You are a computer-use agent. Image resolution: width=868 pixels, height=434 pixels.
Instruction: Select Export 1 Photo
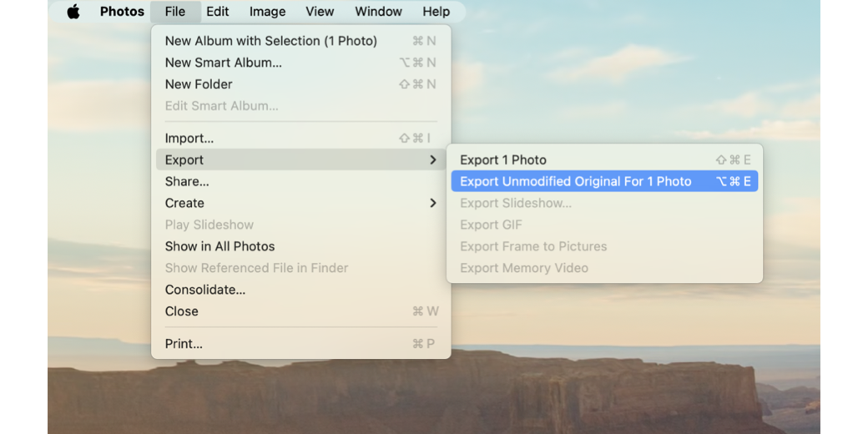click(503, 160)
